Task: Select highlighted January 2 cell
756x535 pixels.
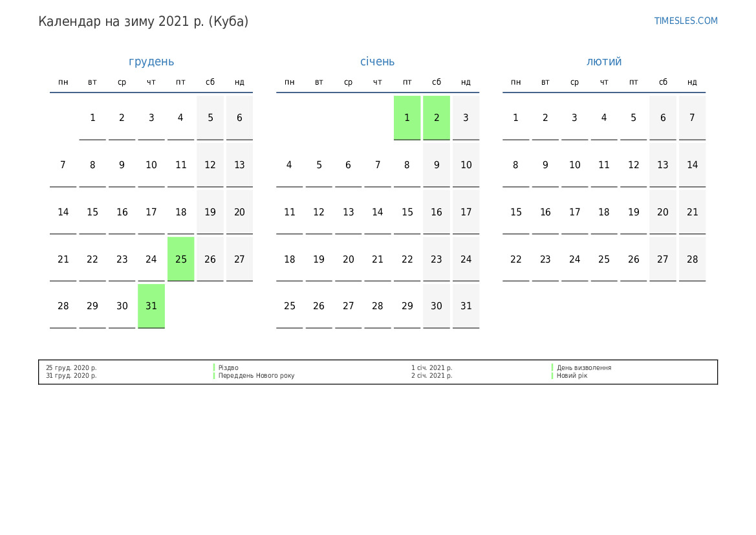Action: coord(437,118)
